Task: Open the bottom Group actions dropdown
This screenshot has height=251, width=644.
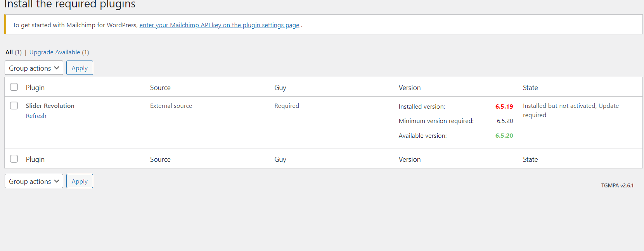Action: coord(34,182)
